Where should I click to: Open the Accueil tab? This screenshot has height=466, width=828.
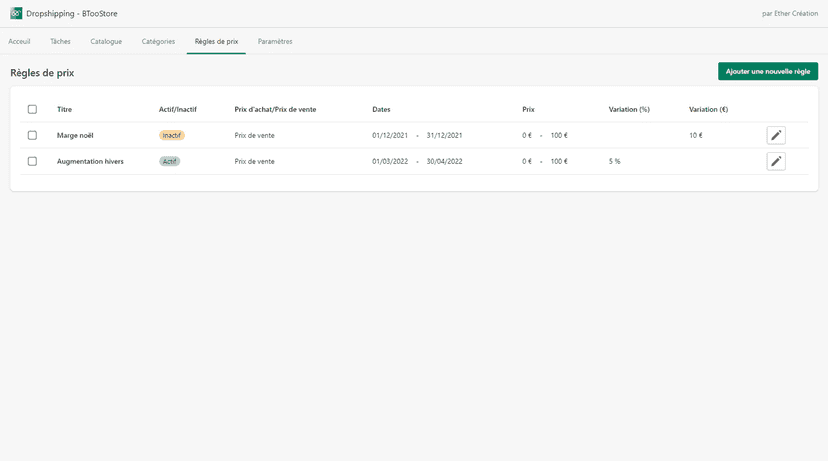tap(19, 41)
